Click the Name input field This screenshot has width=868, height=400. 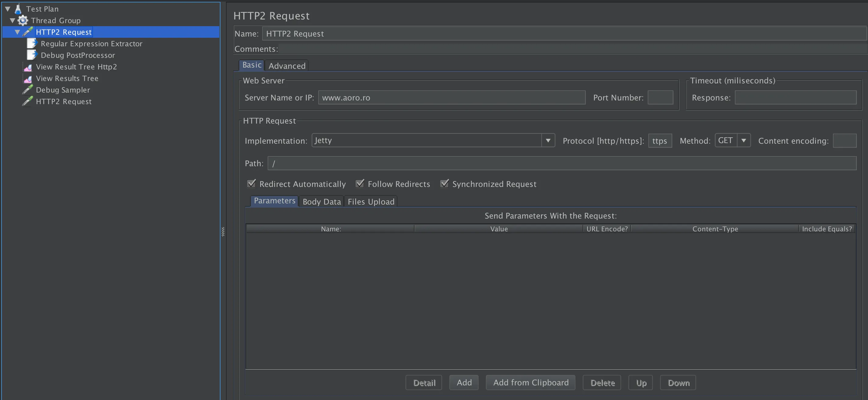pos(564,34)
